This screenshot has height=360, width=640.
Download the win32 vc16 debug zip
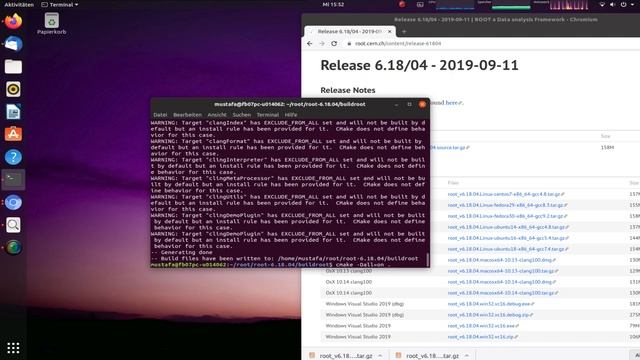490,315
